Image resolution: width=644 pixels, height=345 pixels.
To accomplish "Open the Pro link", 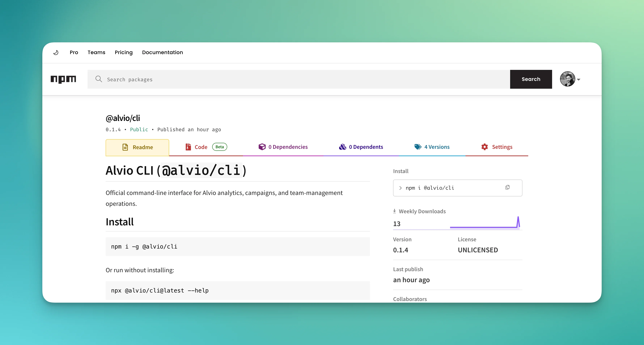I will 74,52.
